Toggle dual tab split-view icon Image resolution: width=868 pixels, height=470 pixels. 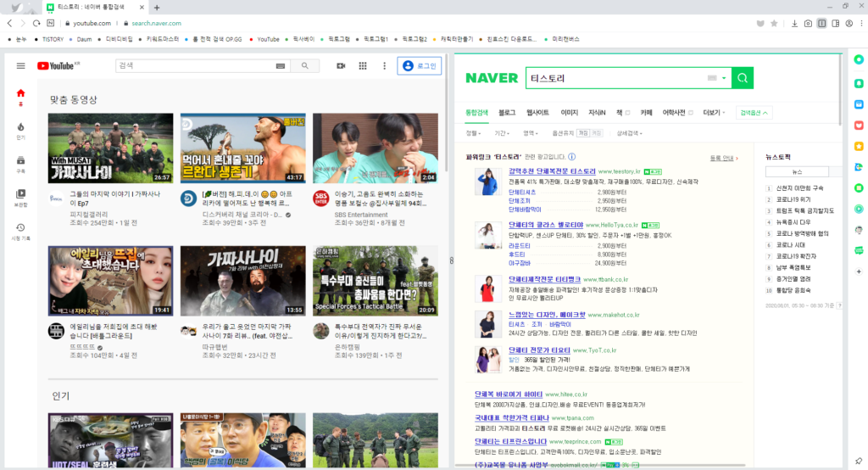tap(822, 23)
